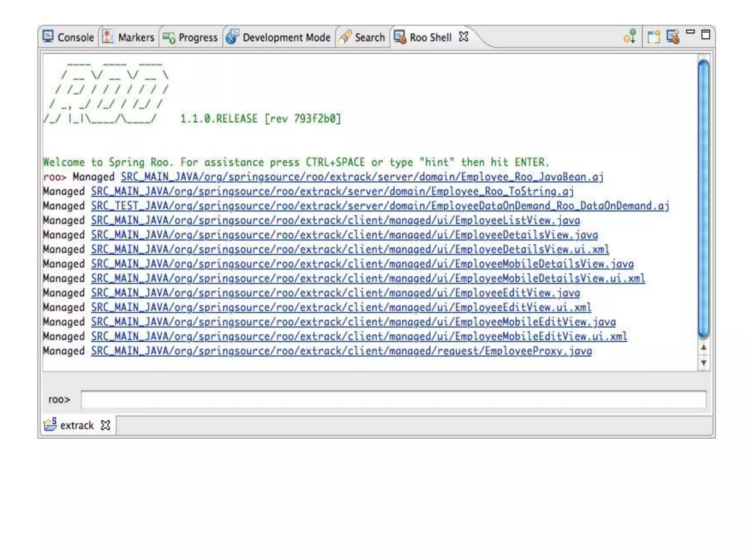Image resolution: width=747 pixels, height=560 pixels.
Task: Click the scrollbar down arrow
Action: (704, 363)
